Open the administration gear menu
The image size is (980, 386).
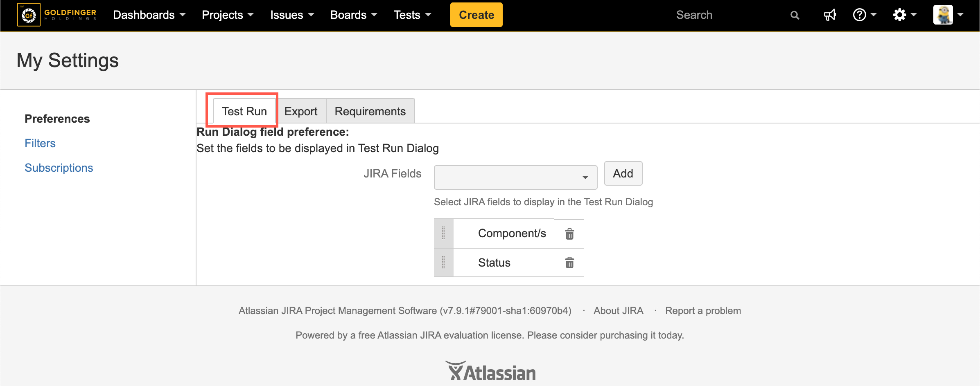904,15
